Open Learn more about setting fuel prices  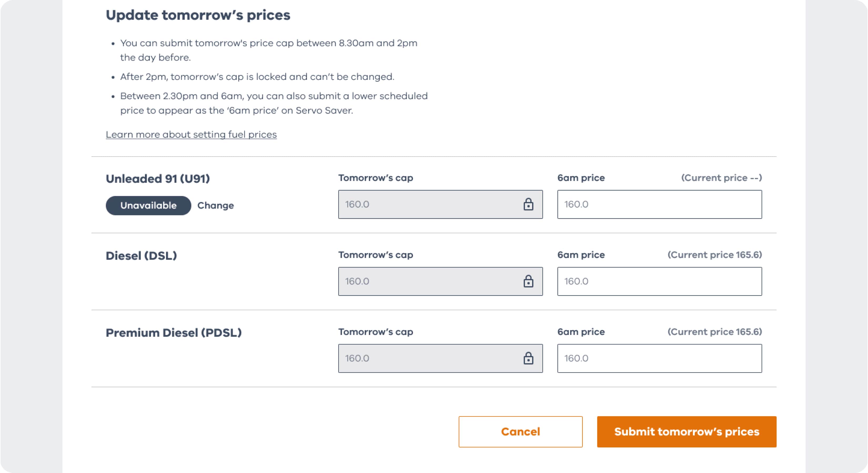click(x=191, y=134)
